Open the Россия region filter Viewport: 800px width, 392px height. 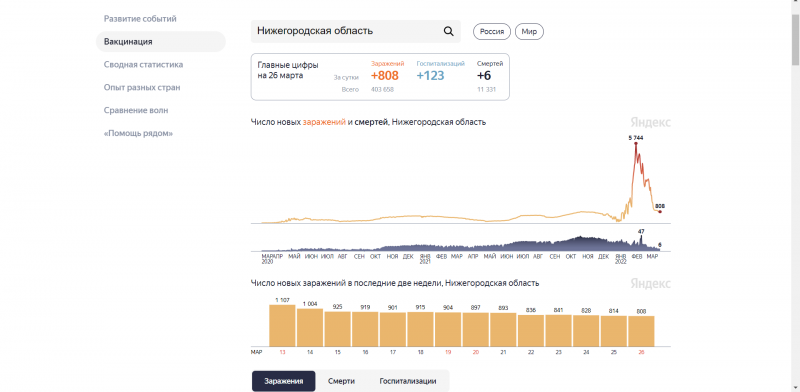point(492,32)
